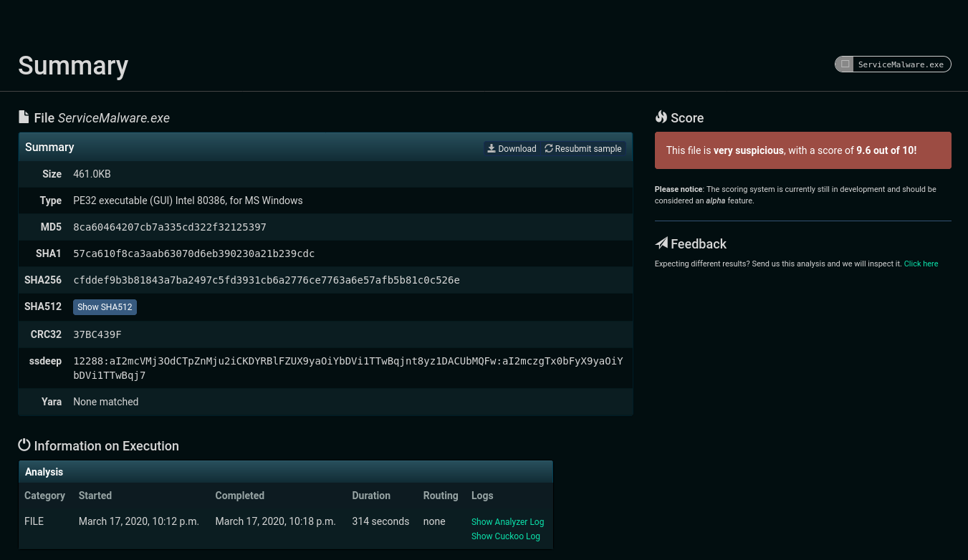Follow the Click here feedback link
The image size is (968, 560).
click(x=921, y=264)
